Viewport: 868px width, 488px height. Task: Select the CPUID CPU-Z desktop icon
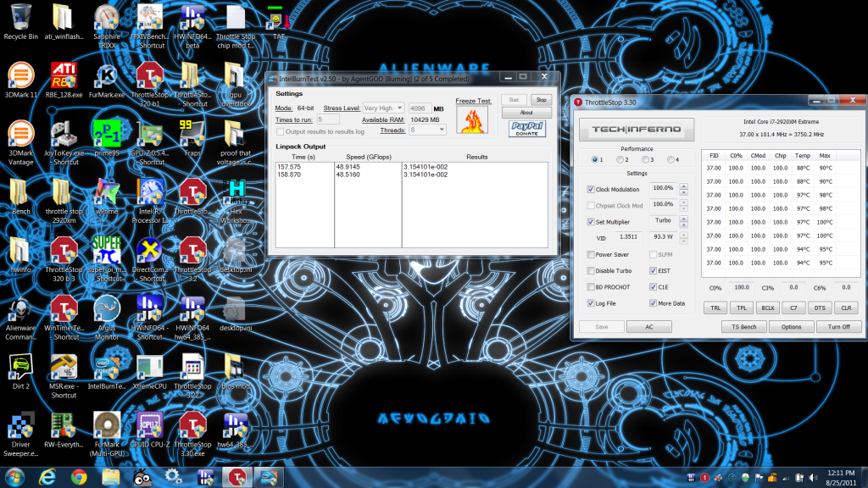point(149,430)
